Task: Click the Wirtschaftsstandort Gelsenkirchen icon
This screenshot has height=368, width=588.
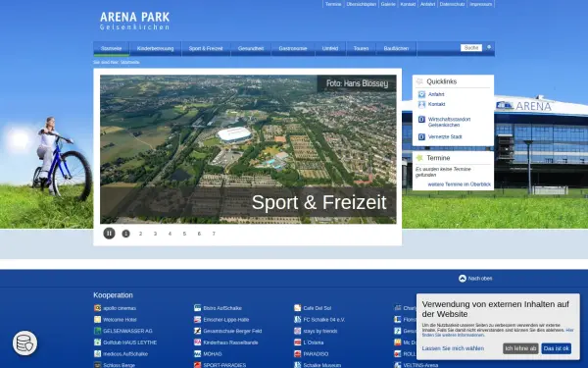Action: 421,120
